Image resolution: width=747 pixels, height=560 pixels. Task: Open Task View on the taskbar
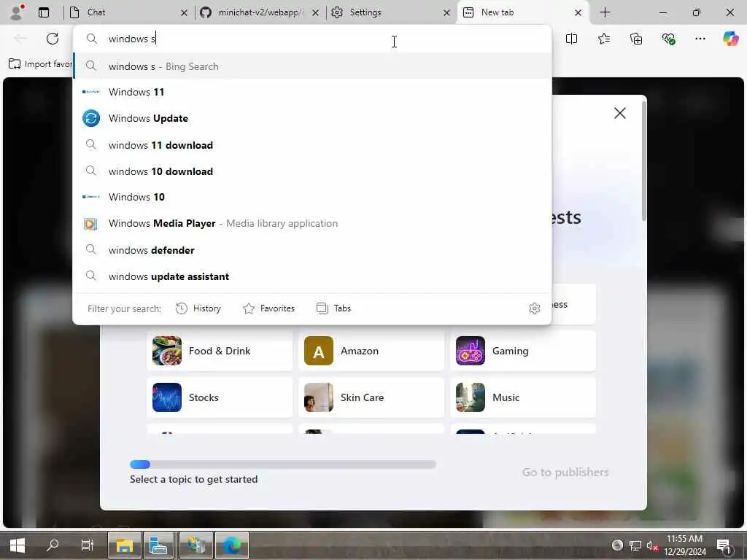88,545
